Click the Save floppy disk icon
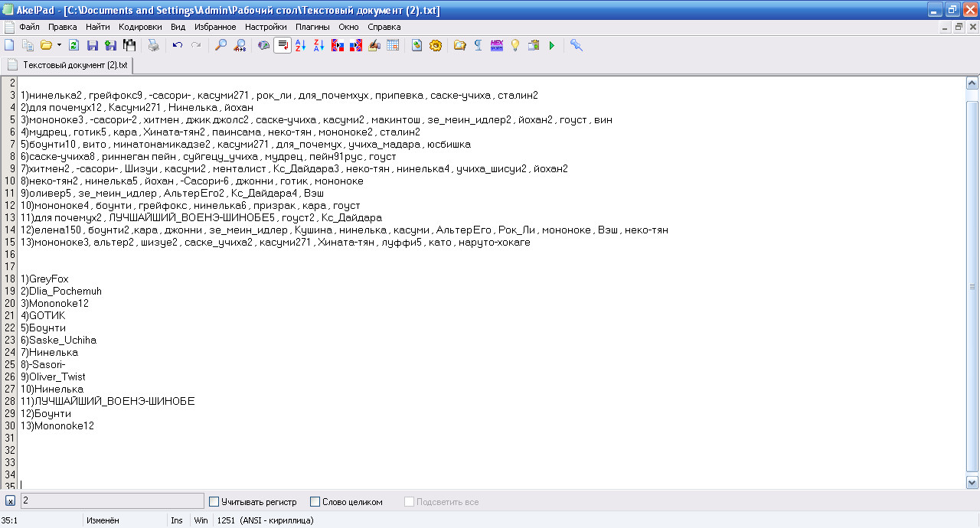 93,46
